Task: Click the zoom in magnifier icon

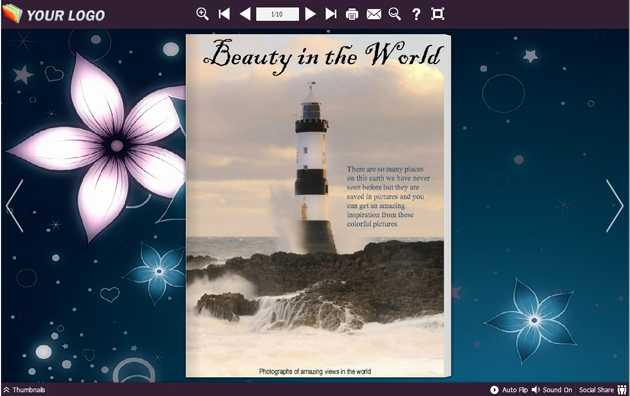Action: coord(202,14)
